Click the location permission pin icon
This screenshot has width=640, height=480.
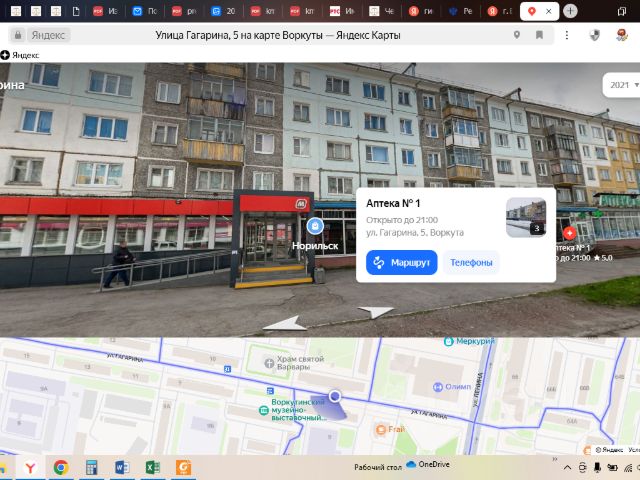click(517, 35)
